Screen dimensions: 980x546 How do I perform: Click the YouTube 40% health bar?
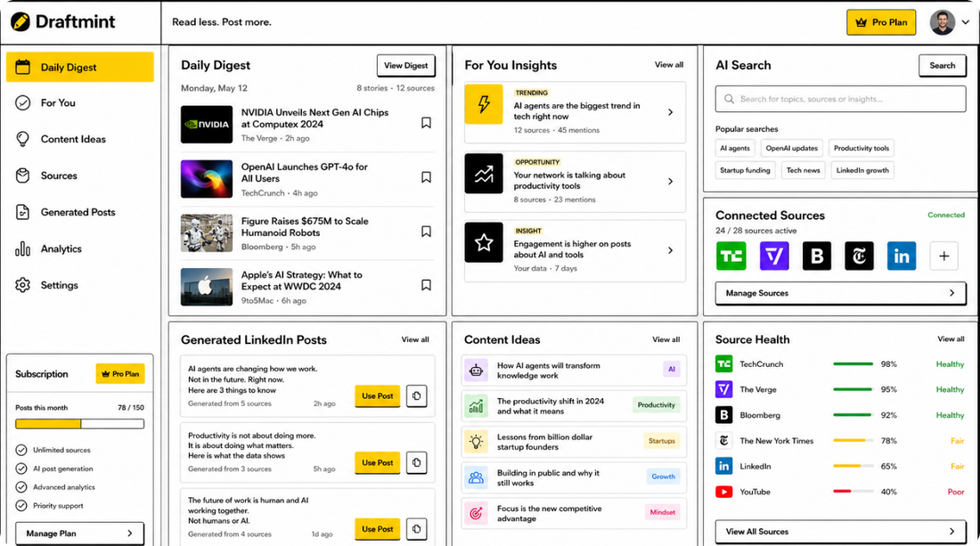[x=853, y=492]
